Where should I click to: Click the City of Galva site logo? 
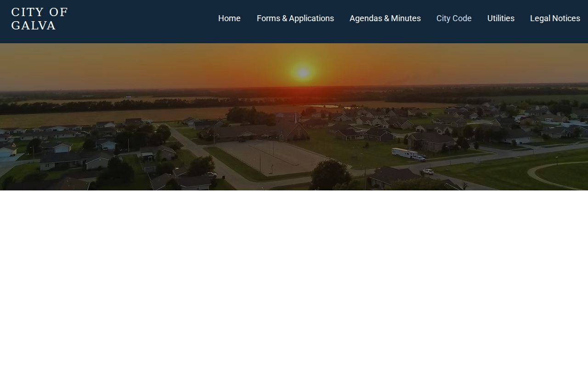pyautogui.click(x=40, y=19)
